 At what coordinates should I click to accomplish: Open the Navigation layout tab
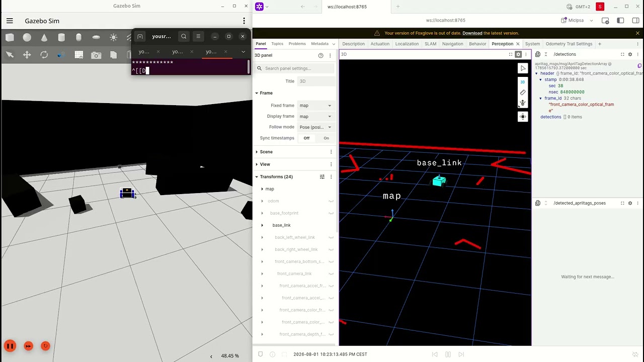coord(453,44)
